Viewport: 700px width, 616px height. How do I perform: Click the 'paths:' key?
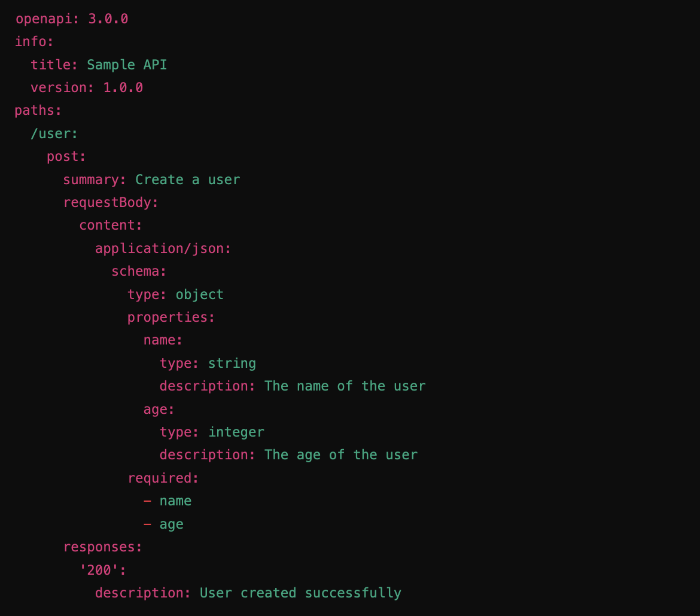(x=38, y=111)
